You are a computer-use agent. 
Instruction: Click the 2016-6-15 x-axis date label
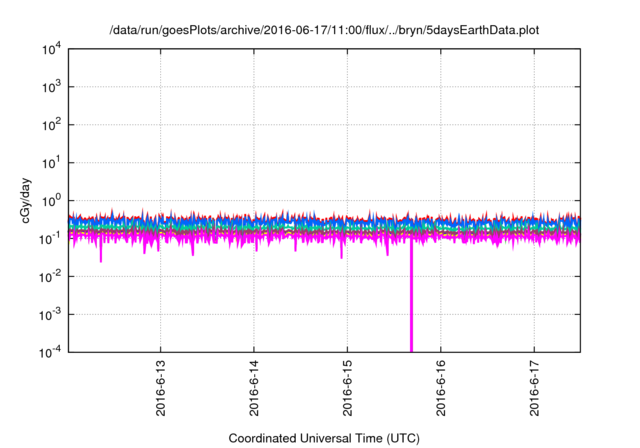pos(347,388)
